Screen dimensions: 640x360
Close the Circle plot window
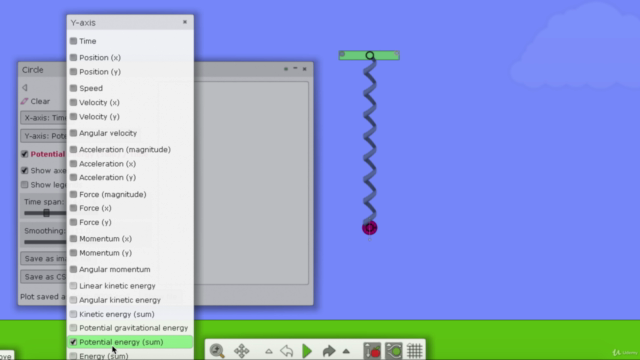click(x=304, y=69)
